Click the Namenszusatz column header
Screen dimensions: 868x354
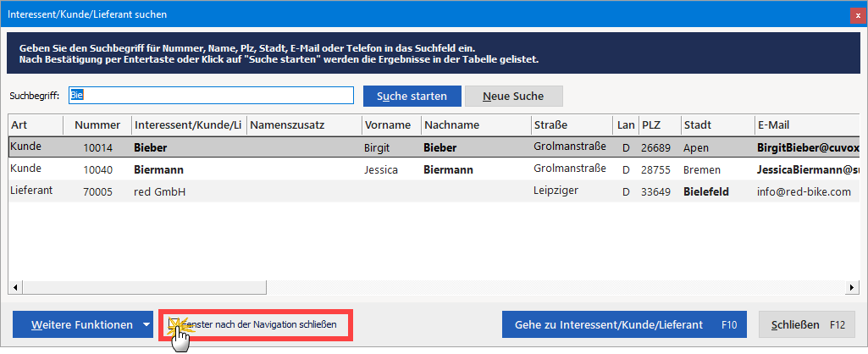[304, 125]
